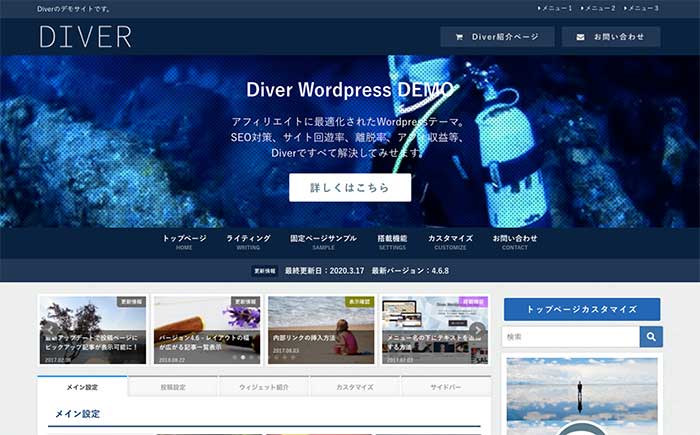700x435 pixels.
Task: Open the メニュー1 top link
Action: 555,8
